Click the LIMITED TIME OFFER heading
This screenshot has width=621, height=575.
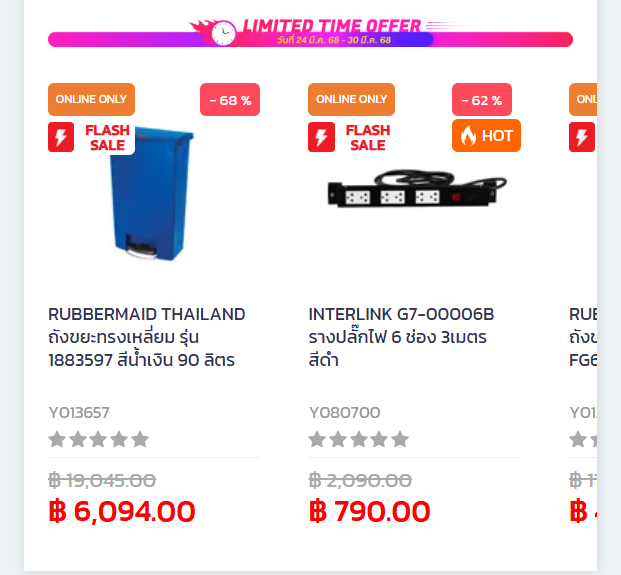tap(332, 25)
